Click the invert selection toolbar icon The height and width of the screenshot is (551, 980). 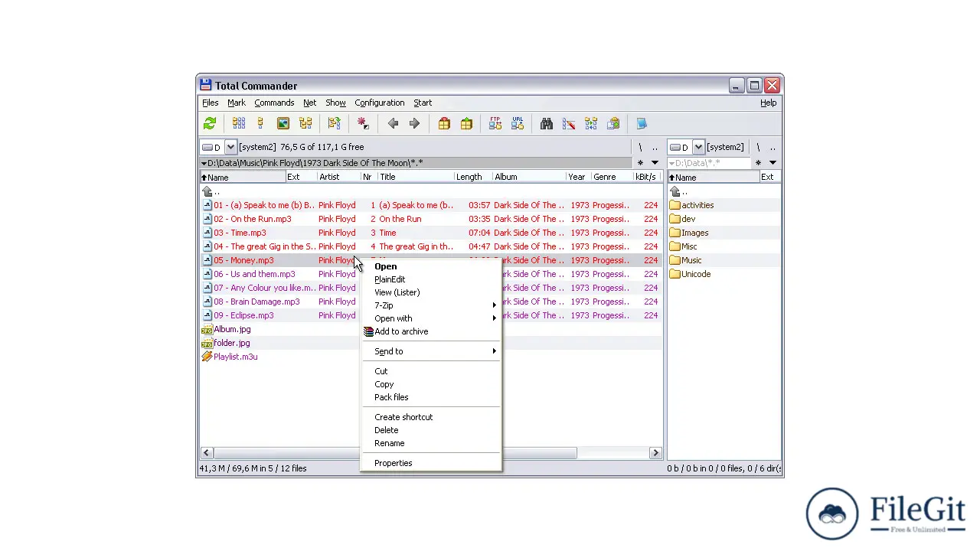[335, 123]
